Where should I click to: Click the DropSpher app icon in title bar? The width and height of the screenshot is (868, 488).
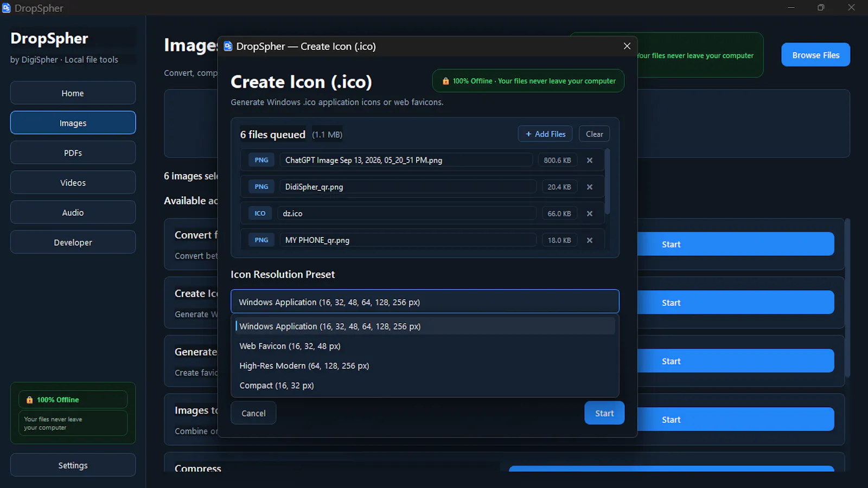click(6, 8)
